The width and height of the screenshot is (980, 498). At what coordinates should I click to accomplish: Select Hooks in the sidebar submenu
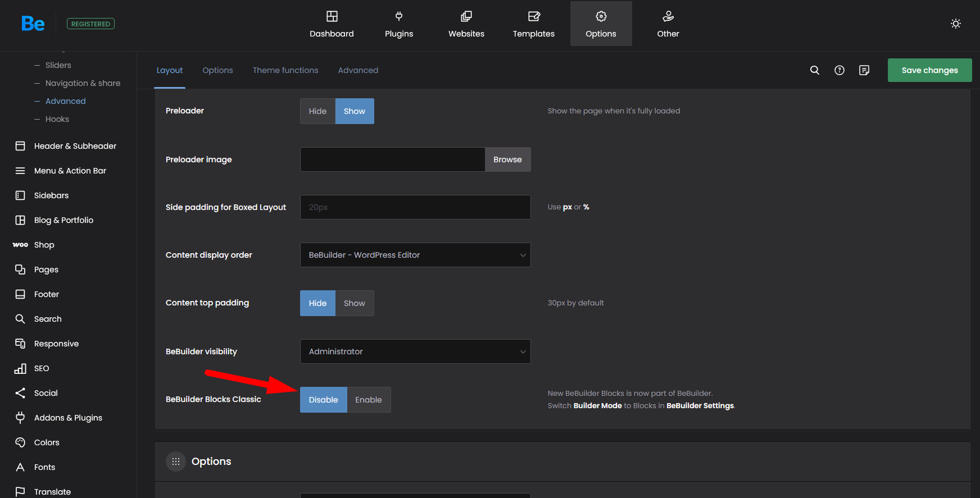pyautogui.click(x=57, y=119)
